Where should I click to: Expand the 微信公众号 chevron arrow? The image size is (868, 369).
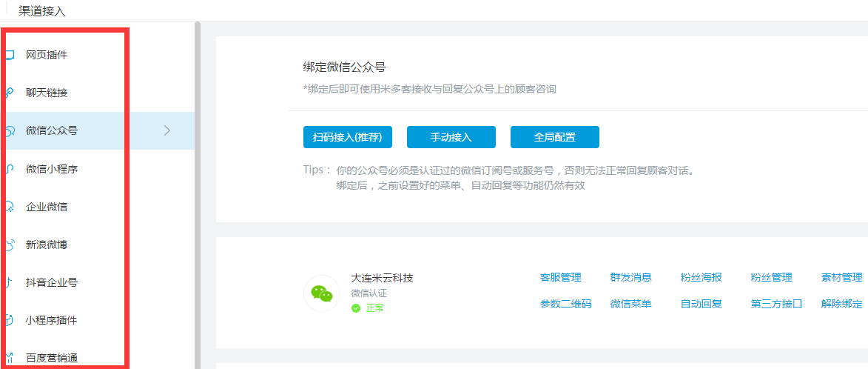pyautogui.click(x=167, y=130)
